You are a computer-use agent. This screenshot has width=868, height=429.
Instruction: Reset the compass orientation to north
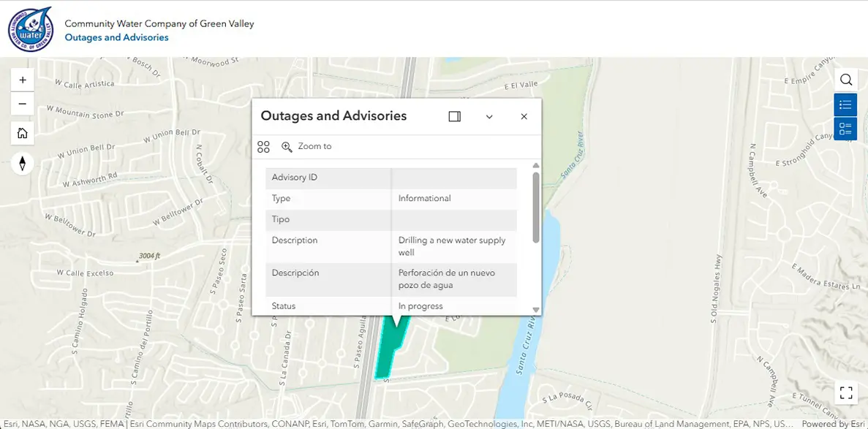coord(23,163)
